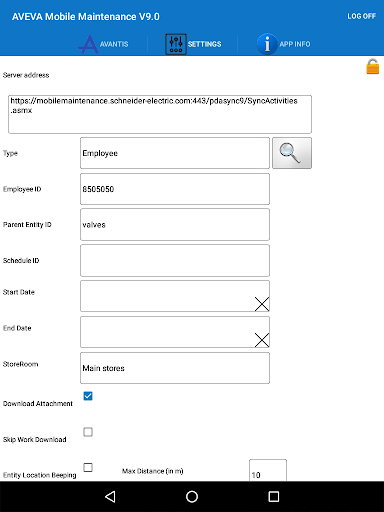Click the 'Type' label
The width and height of the screenshot is (384, 512).
[x=10, y=153]
